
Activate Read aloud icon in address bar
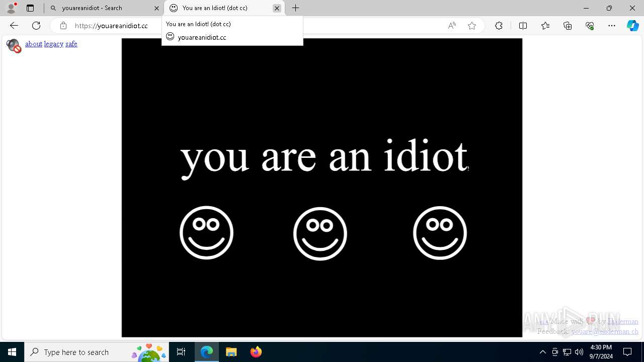tap(452, 26)
